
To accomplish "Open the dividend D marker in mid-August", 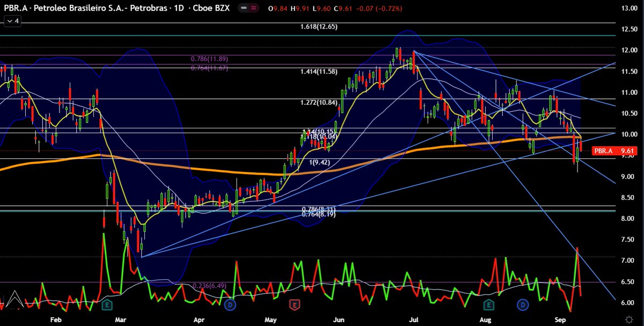I will (x=522, y=306).
